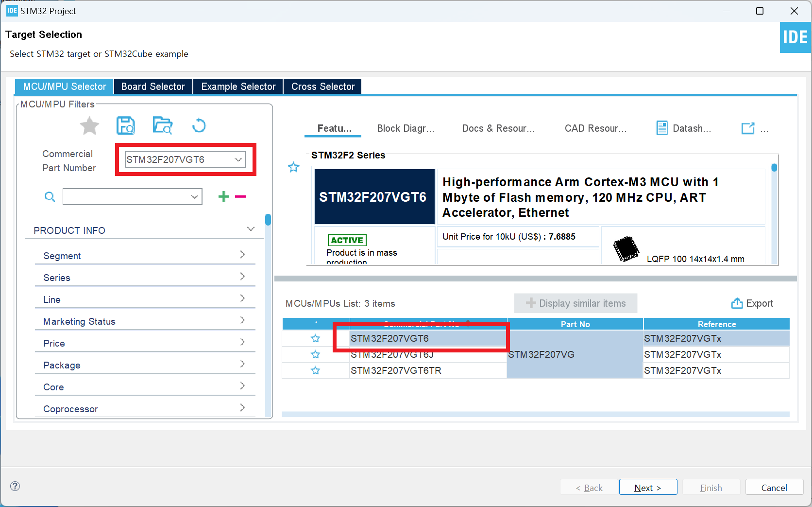This screenshot has height=507, width=812.
Task: Toggle the favorite star for the STM32F207VGT6 row
Action: tap(316, 338)
